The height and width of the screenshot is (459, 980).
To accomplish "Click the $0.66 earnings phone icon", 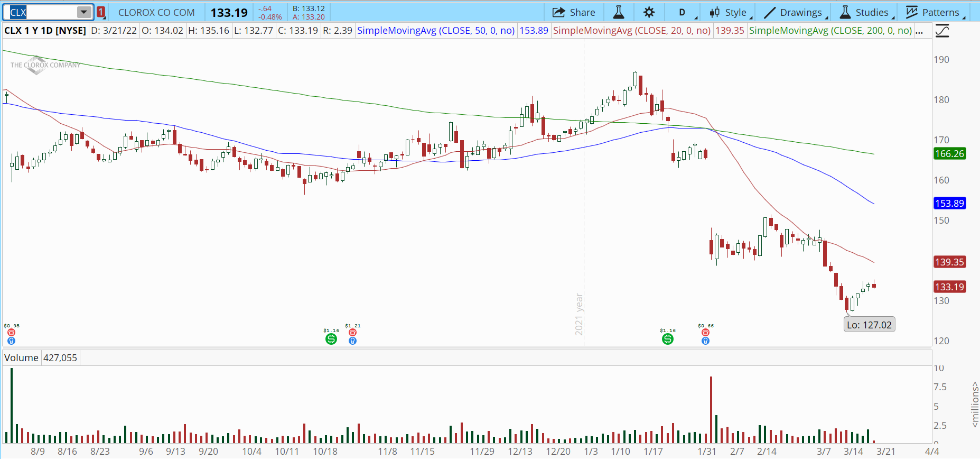I will pyautogui.click(x=705, y=333).
